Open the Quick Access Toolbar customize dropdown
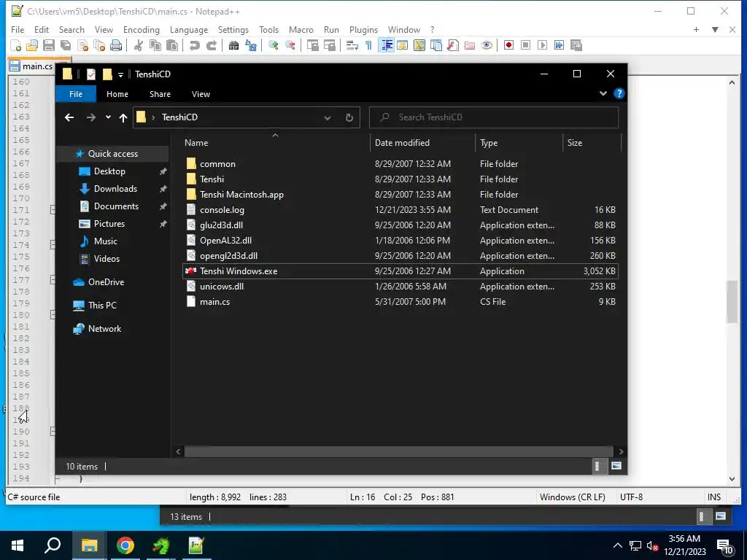Image resolution: width=747 pixels, height=560 pixels. click(120, 74)
